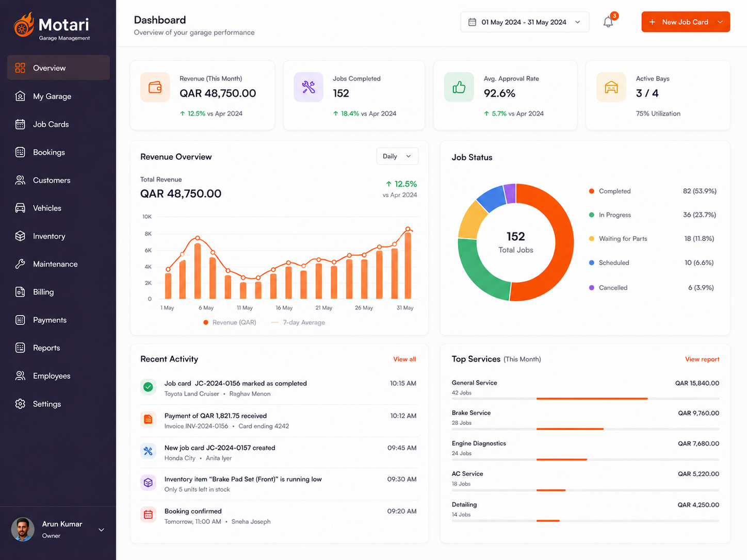Viewport: 747px width, 560px height.
Task: Click the 7-day Average chart legend
Action: [298, 322]
